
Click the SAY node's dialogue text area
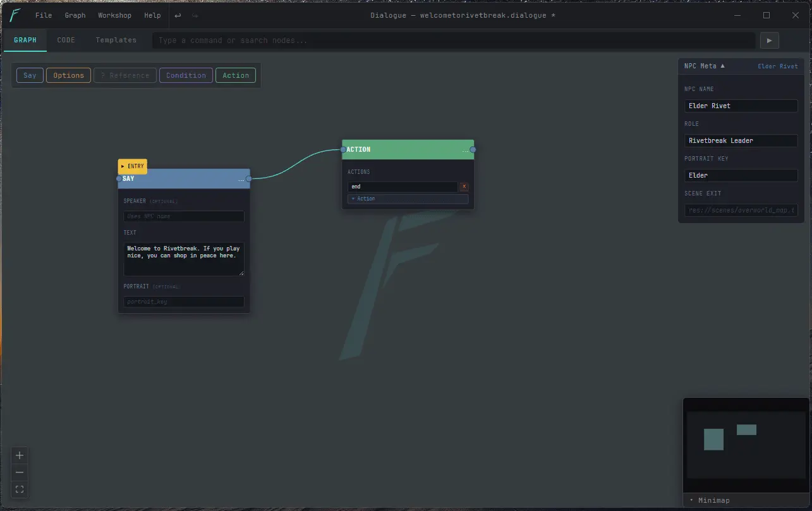[184, 259]
